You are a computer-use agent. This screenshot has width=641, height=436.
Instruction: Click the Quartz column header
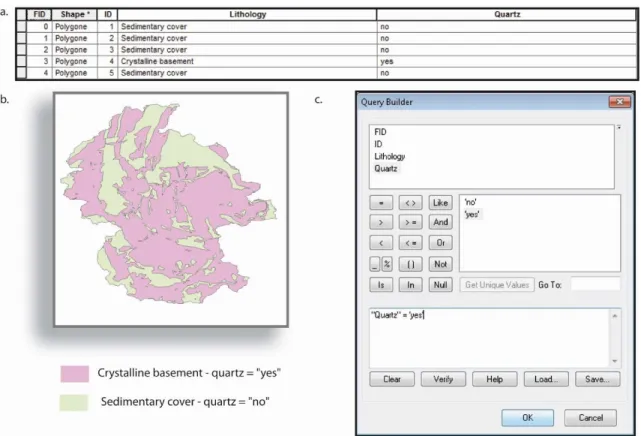tap(507, 15)
